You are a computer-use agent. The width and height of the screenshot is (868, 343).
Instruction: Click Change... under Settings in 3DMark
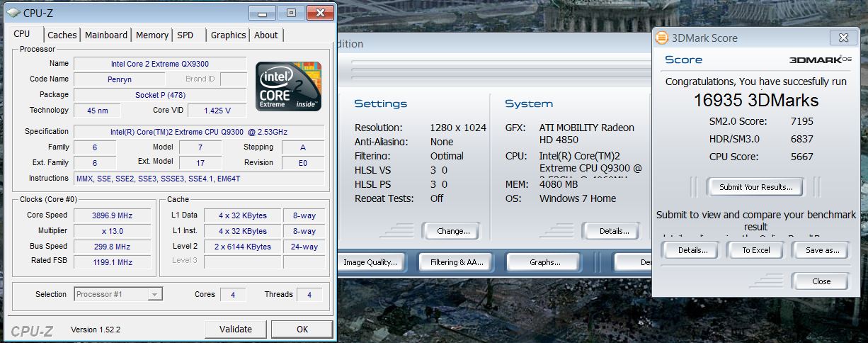(x=453, y=231)
